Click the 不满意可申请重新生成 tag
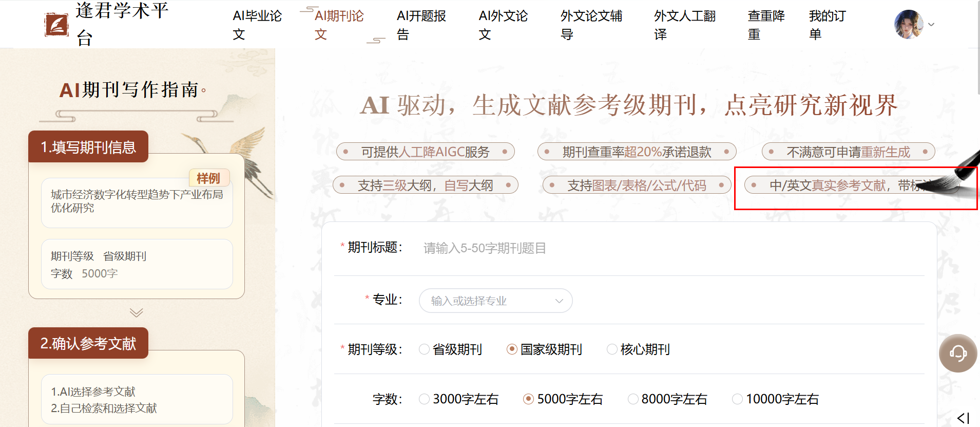Viewport: 980px width, 427px height. (848, 152)
